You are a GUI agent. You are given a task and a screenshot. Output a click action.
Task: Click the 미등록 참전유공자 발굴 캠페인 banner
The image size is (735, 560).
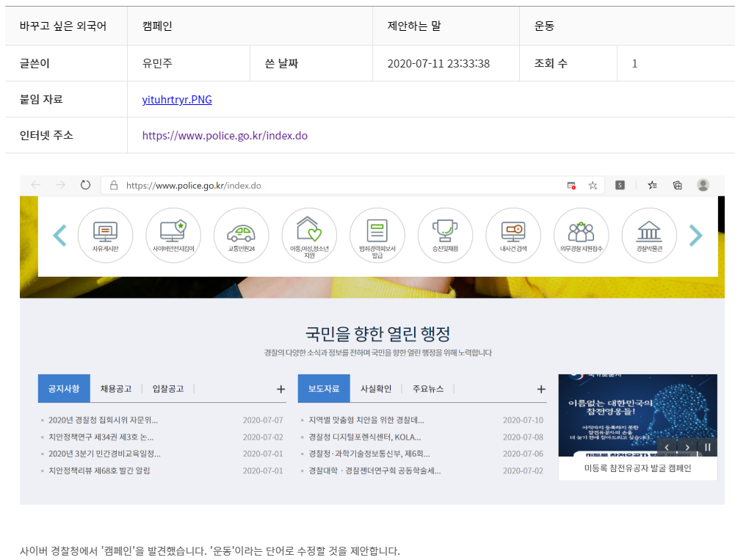point(637,468)
